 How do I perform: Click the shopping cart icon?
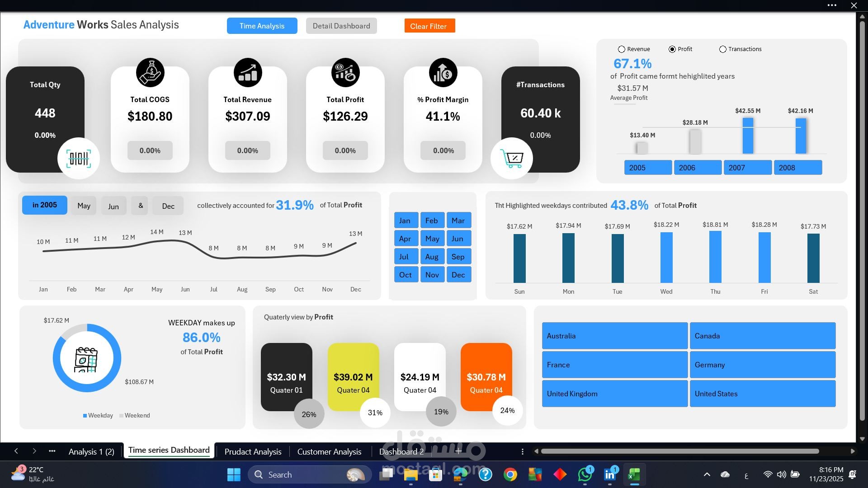(512, 159)
